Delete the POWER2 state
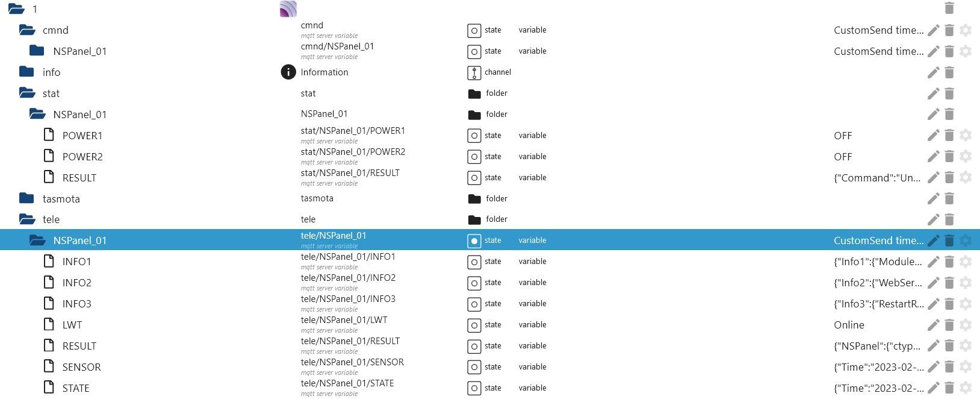This screenshot has height=399, width=980. pos(949,157)
